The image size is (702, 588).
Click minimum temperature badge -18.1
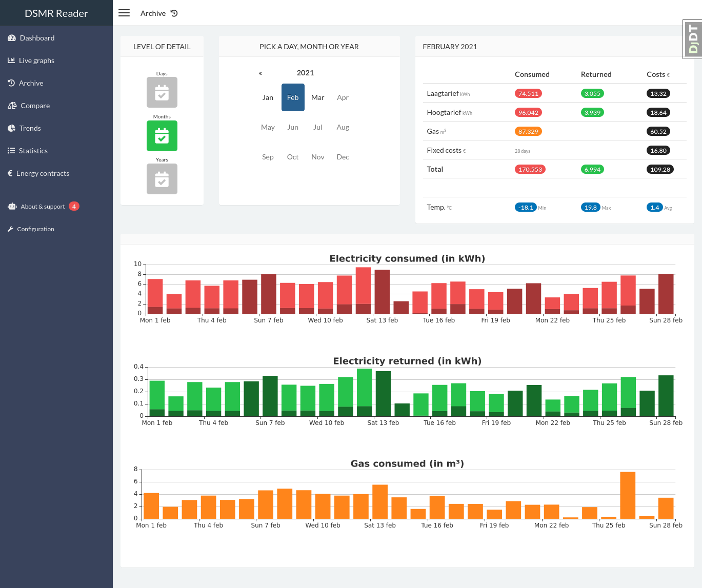526,207
